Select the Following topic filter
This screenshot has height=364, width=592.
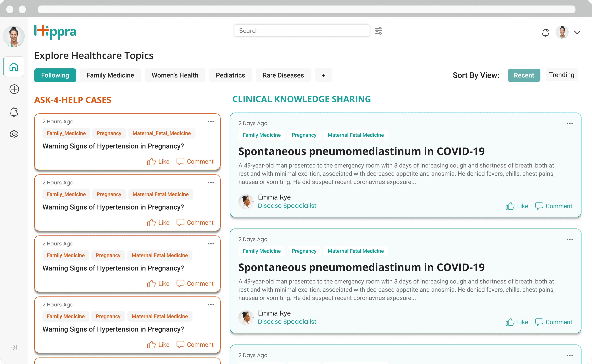pos(55,75)
